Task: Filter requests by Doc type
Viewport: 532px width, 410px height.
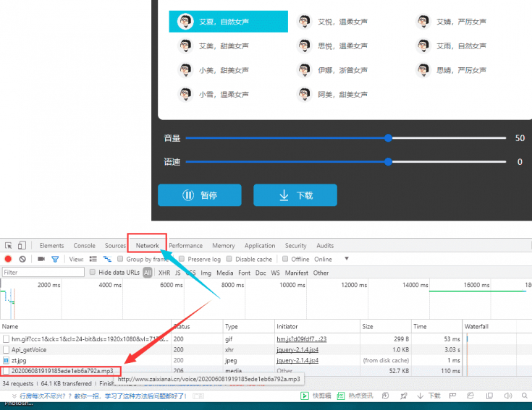Action: click(x=261, y=273)
